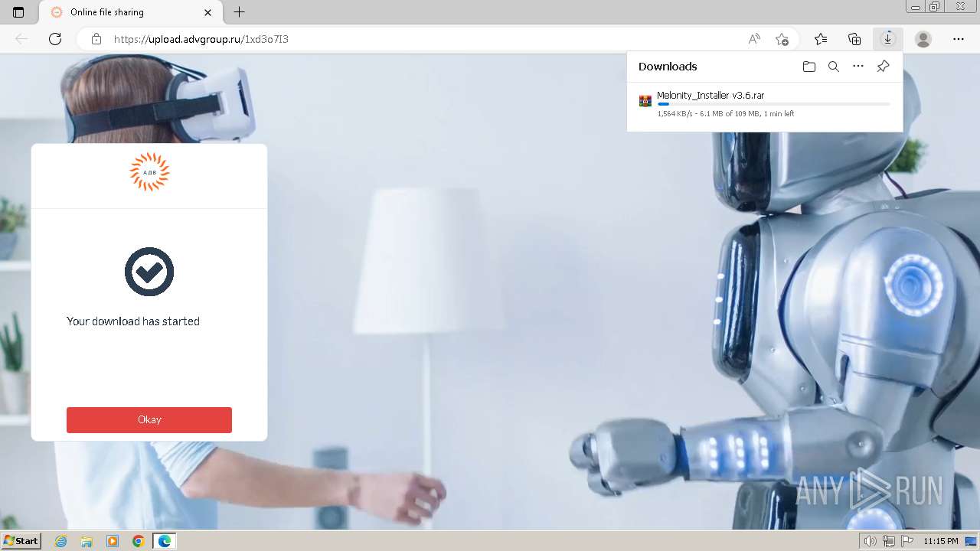Open the Start menu
The image size is (980, 551).
(x=21, y=541)
